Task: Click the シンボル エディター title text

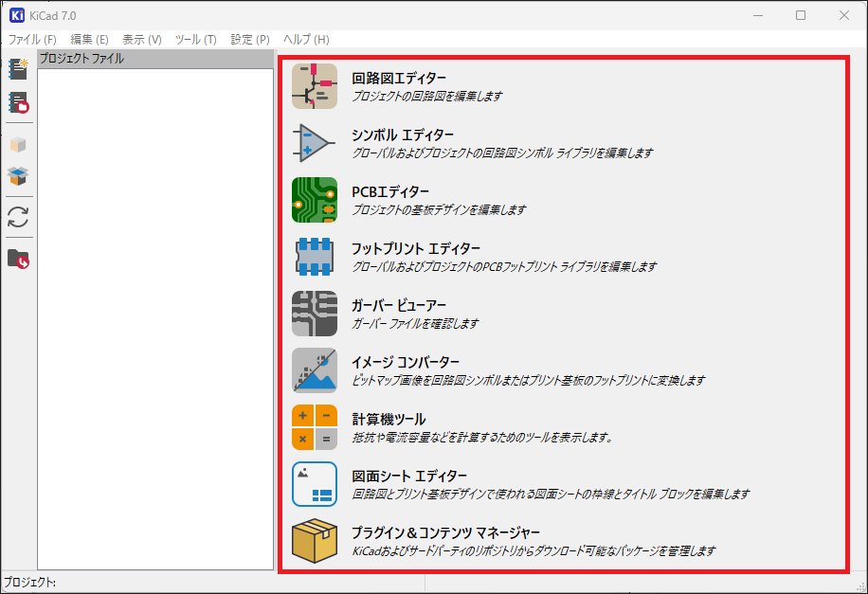Action: coord(403,135)
